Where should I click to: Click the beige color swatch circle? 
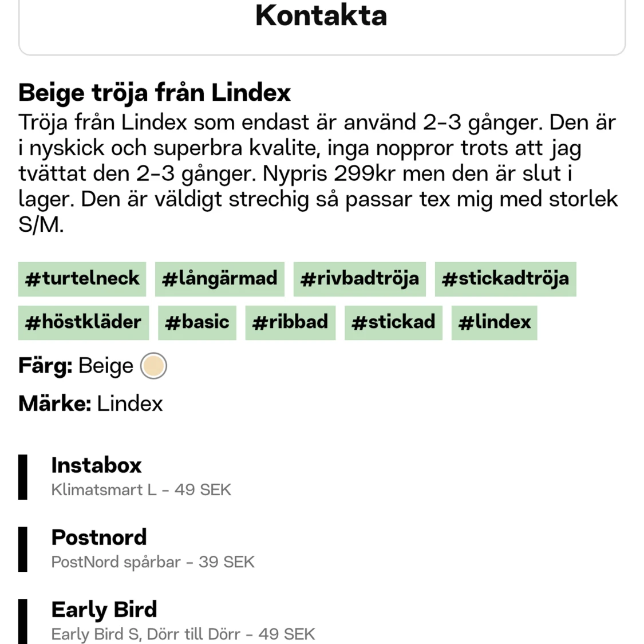tap(153, 365)
